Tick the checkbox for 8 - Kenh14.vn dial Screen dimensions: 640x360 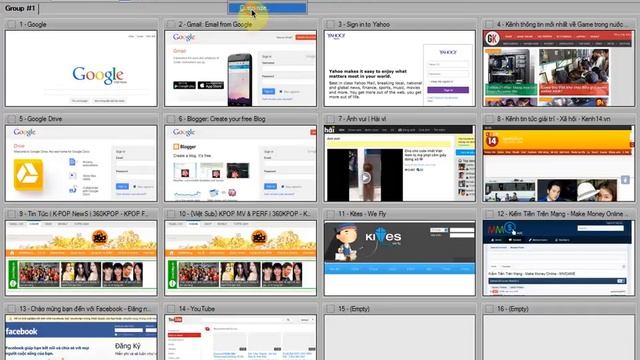[x=489, y=119]
